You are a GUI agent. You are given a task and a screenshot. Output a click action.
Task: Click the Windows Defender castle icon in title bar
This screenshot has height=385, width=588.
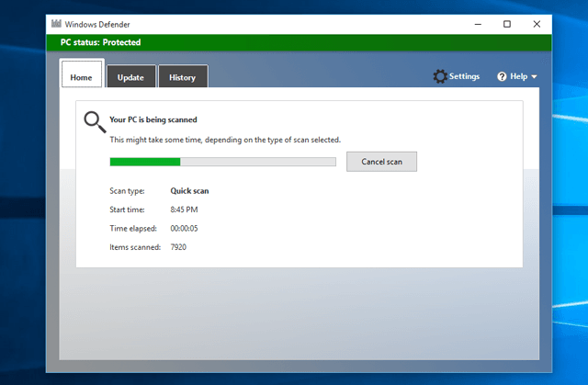(x=56, y=24)
